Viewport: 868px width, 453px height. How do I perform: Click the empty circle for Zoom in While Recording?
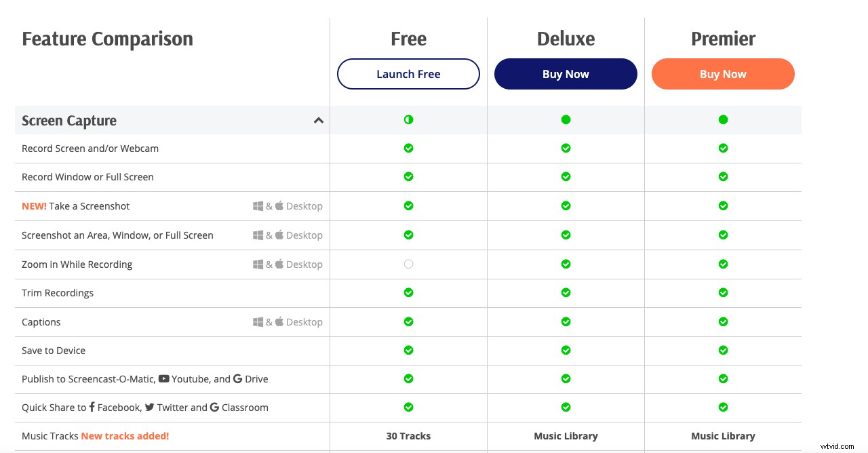408,264
